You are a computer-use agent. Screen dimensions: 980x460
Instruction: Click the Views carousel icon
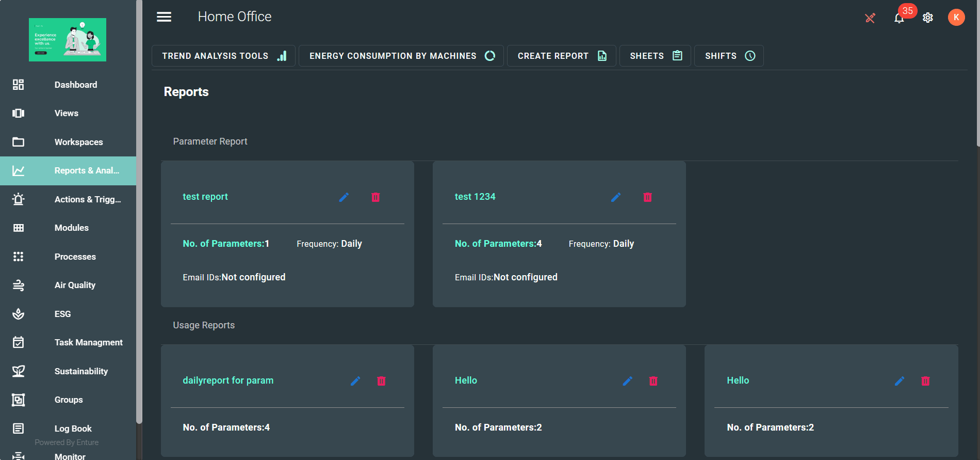pos(19,113)
